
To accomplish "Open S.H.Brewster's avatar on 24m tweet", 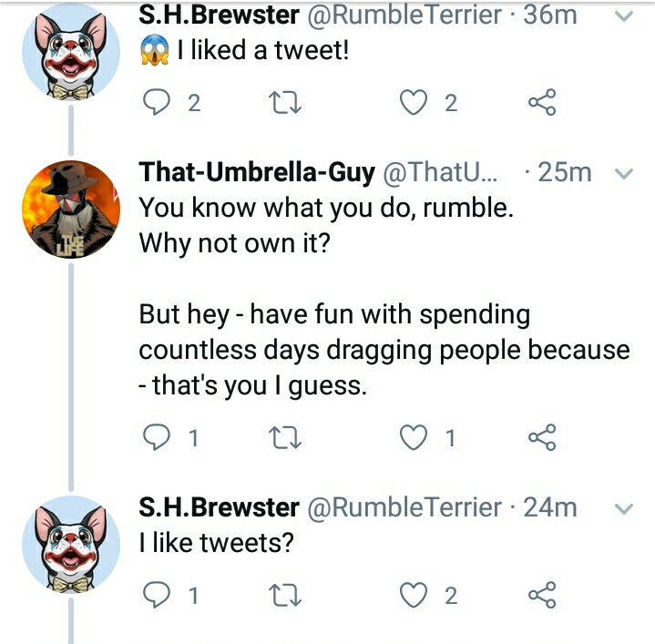I will point(71,544).
